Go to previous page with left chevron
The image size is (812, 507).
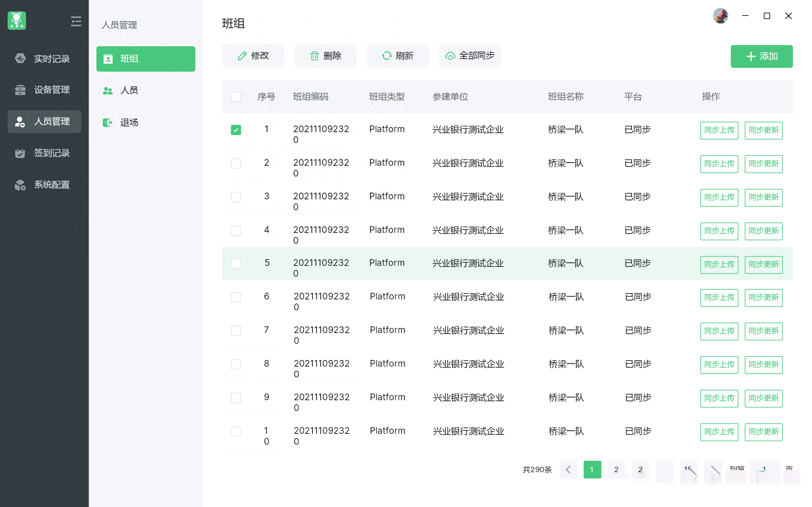[568, 469]
